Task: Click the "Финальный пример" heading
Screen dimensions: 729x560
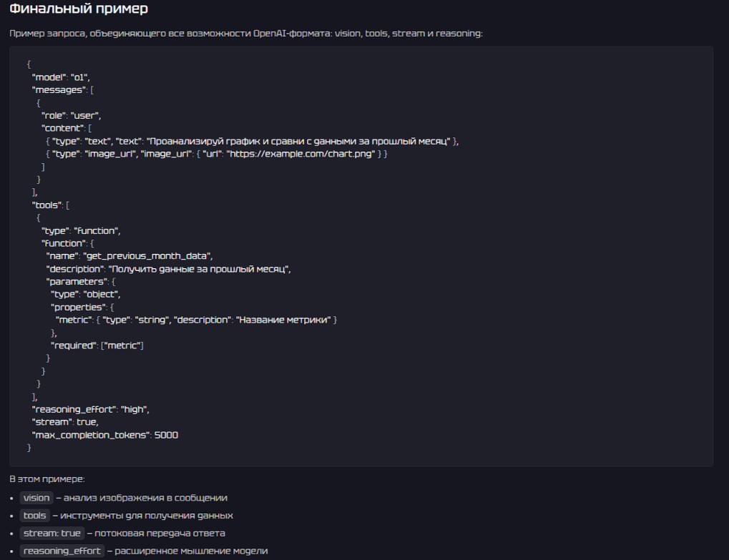Action: [x=79, y=10]
